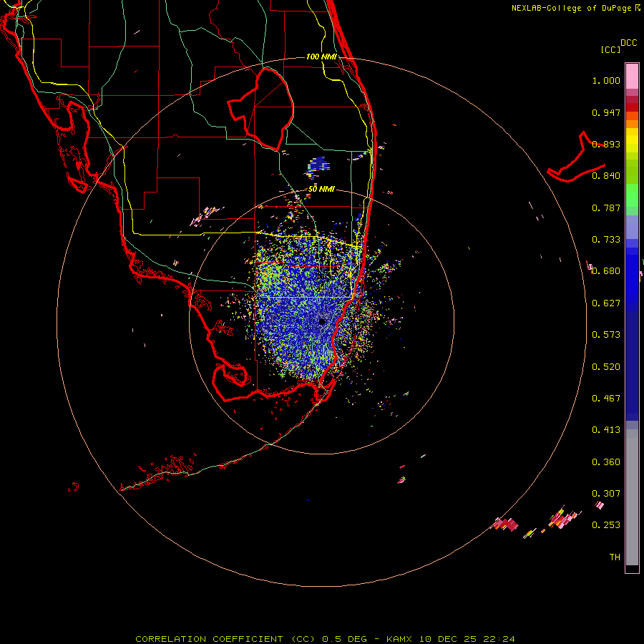The image size is (644, 644).
Task: Click the 0.573 legend value
Action: tap(606, 335)
